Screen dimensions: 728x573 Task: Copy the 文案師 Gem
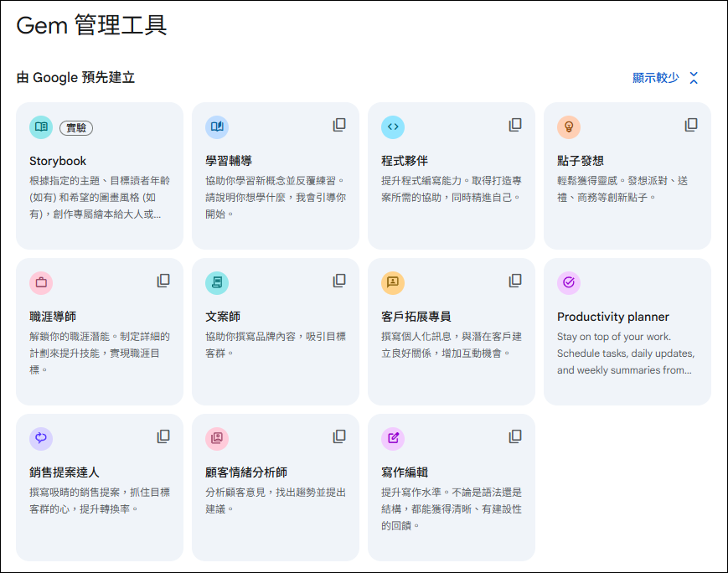[x=339, y=281]
